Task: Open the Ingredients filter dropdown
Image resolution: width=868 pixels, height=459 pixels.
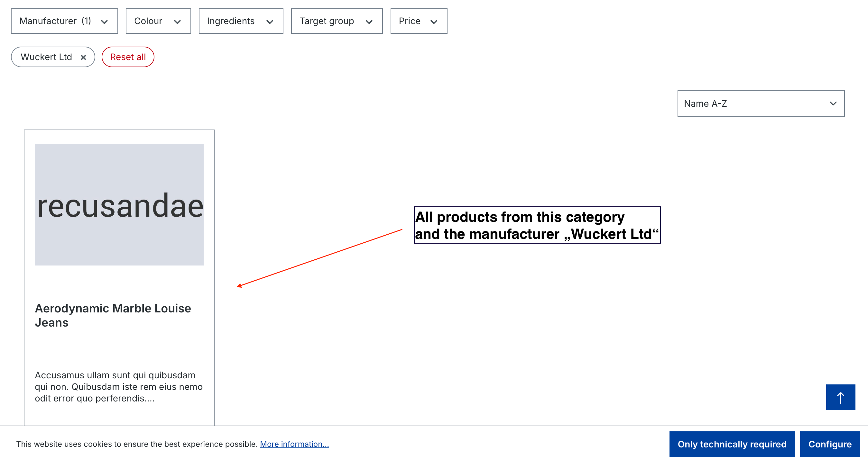Action: tap(239, 21)
